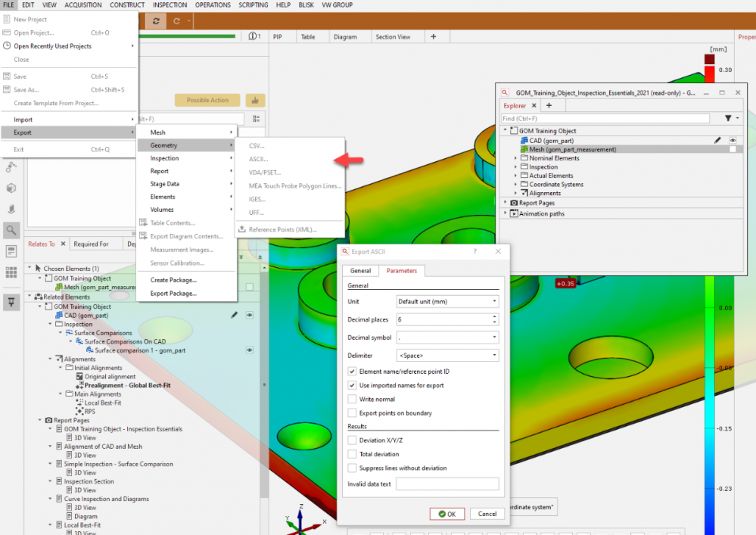Add new tab with plus icon in Explorer
The image size is (756, 535).
point(549,106)
